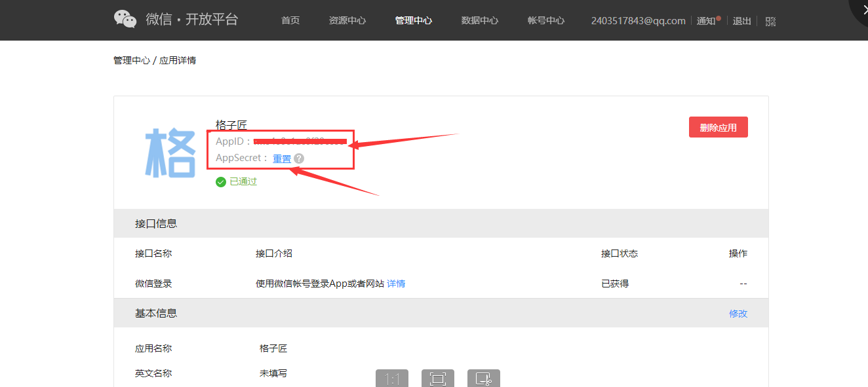
Task: Click the 重置 link for AppSecret
Action: (x=282, y=158)
